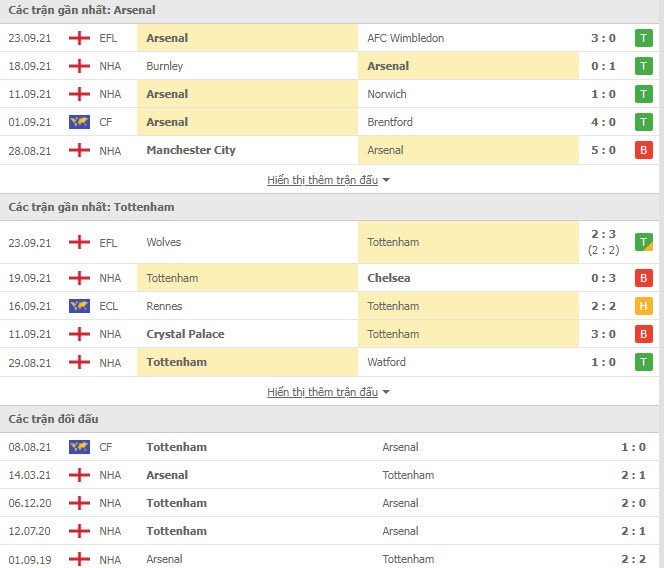Click world flag on 08.08.21 head-to-head row
664x568 pixels.
(79, 447)
